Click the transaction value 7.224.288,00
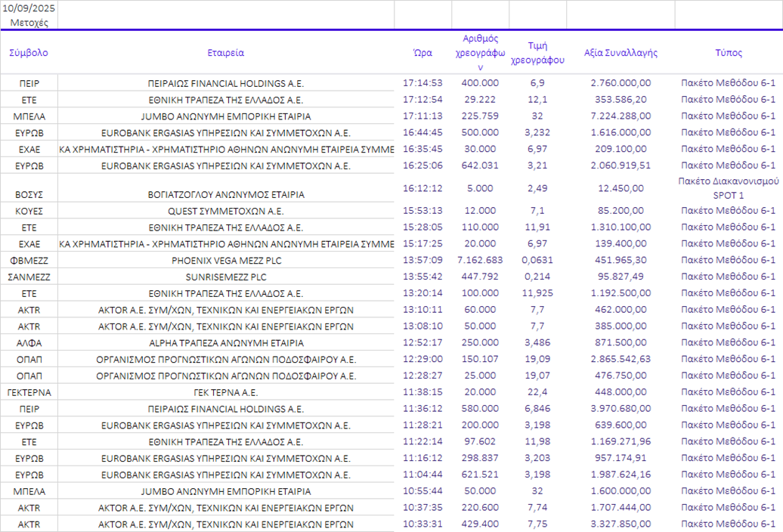Viewport: 783px width, 532px height. (621, 116)
